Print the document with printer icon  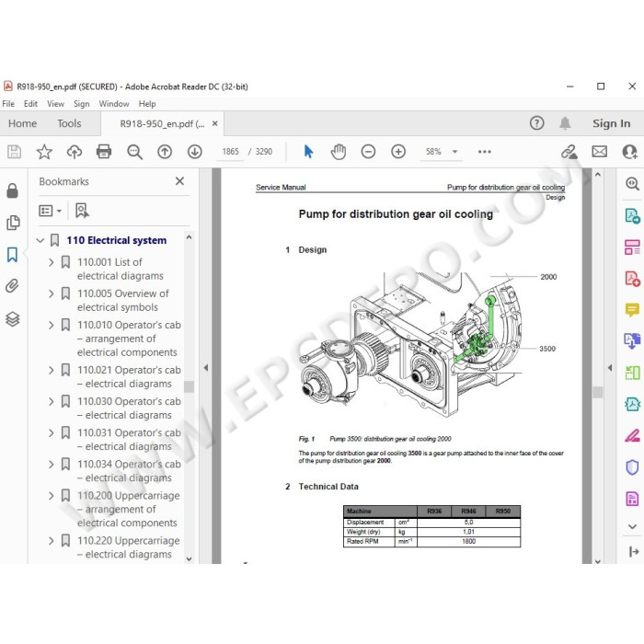[x=104, y=152]
